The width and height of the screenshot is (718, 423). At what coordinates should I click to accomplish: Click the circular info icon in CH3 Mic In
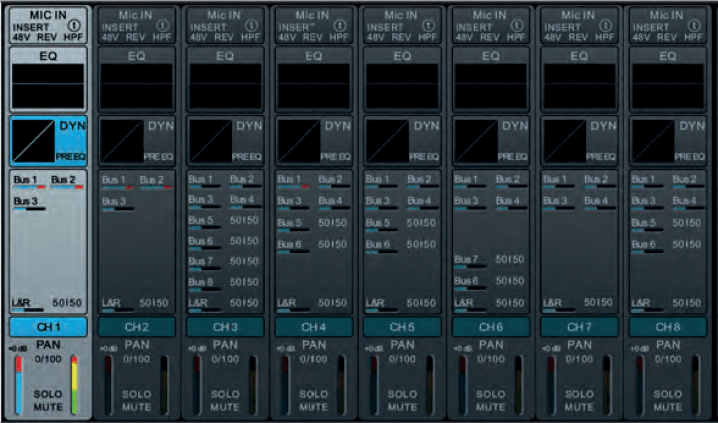(x=251, y=26)
